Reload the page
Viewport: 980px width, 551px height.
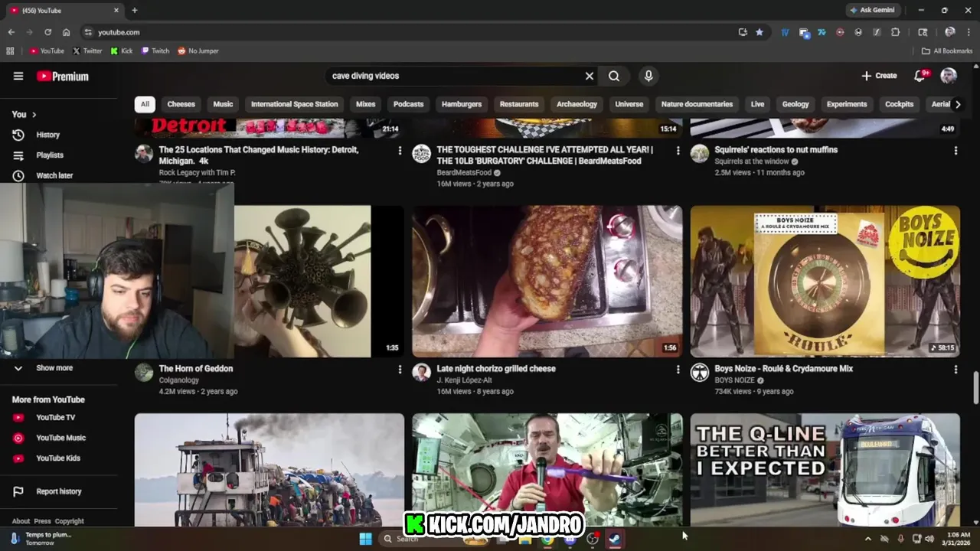[x=47, y=32]
